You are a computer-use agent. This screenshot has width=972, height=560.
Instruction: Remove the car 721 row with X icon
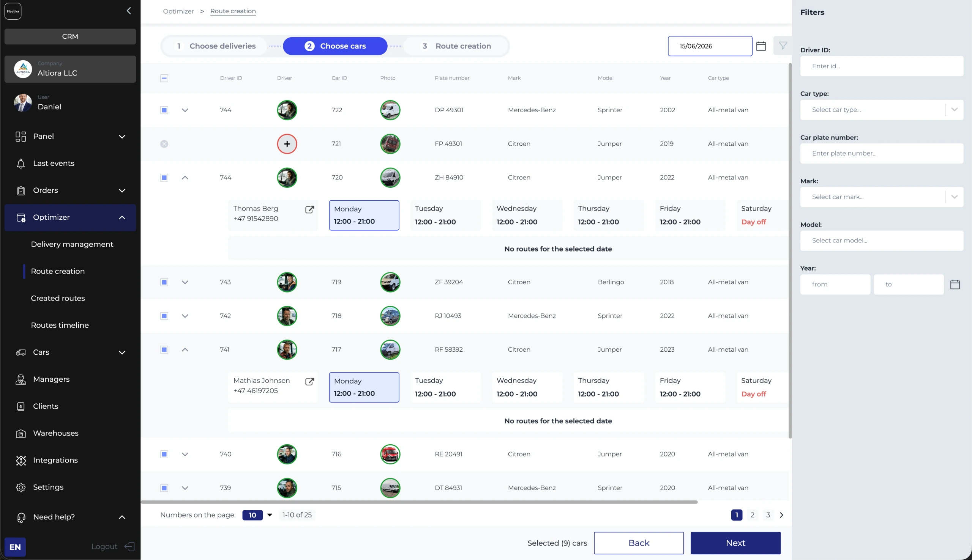(x=164, y=144)
